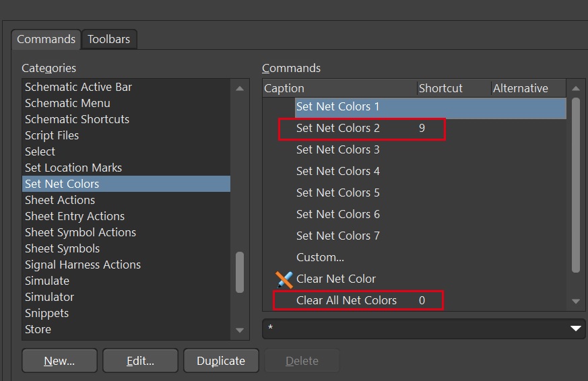Click Categories list scroll up arrow
The width and height of the screenshot is (588, 381).
coord(240,89)
